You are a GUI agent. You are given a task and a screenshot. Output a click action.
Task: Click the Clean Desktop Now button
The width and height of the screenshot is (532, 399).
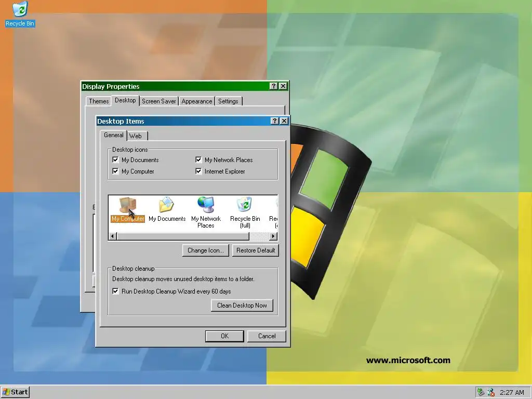coord(242,305)
